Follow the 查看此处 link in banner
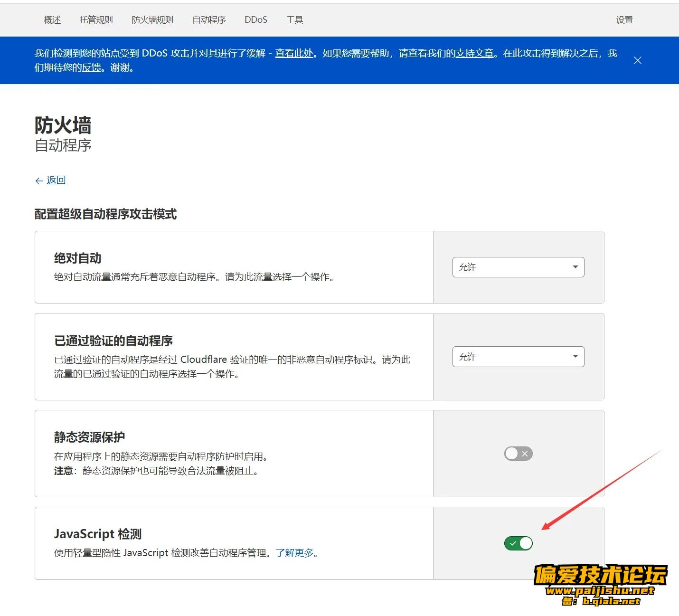Viewport: 679px width, 616px height. tap(294, 53)
